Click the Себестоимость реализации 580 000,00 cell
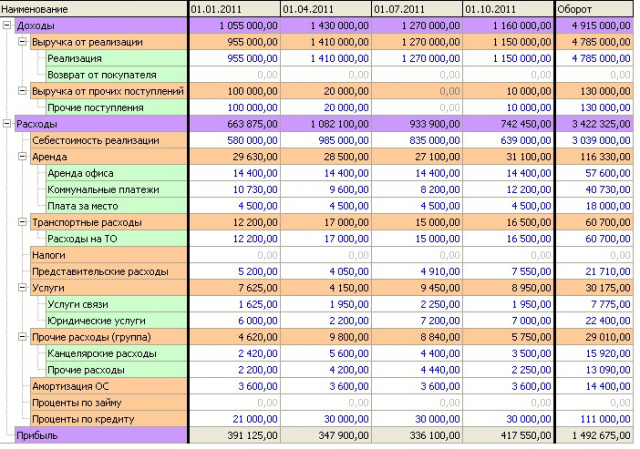 (x=235, y=140)
